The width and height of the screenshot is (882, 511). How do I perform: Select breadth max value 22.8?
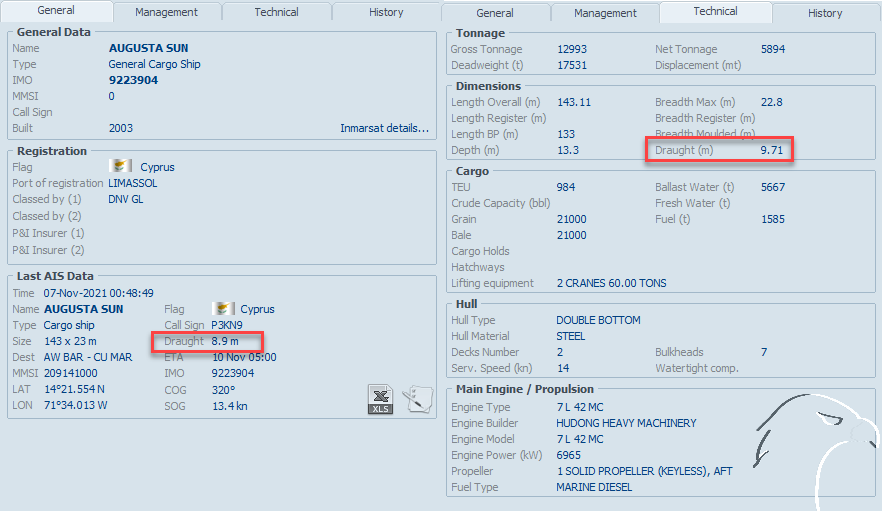772,102
